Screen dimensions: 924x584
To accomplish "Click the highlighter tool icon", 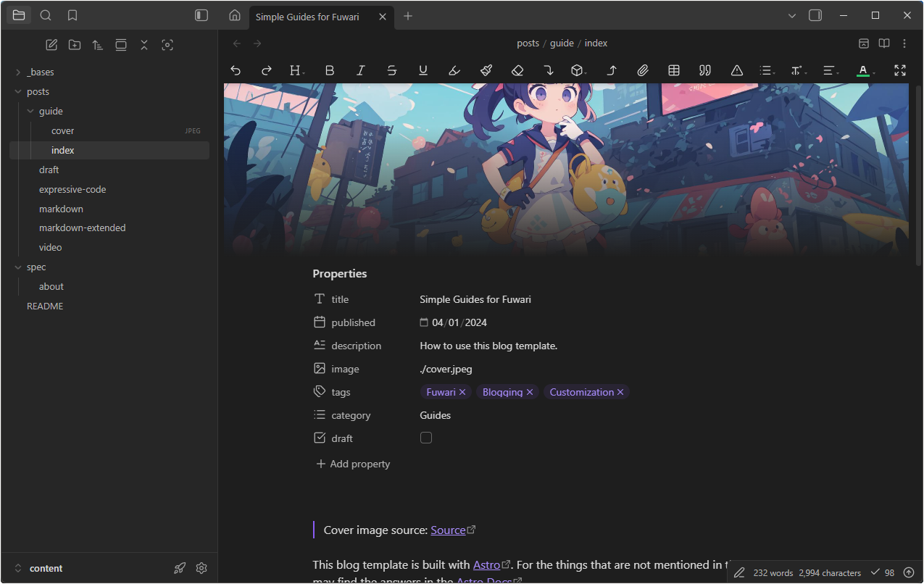I will [x=454, y=70].
